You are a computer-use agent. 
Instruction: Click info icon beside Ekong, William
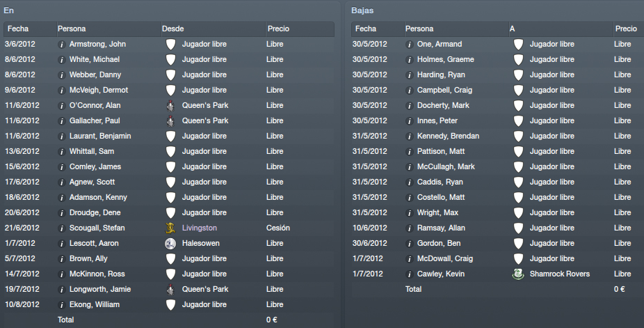coord(62,305)
